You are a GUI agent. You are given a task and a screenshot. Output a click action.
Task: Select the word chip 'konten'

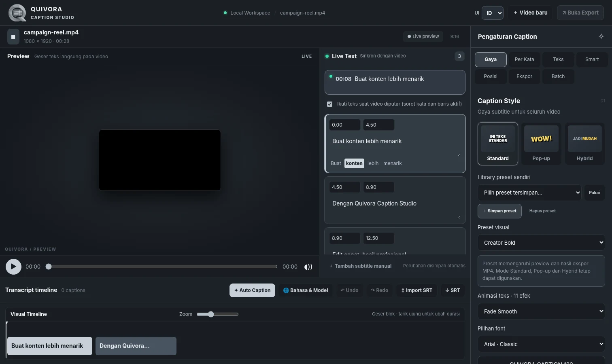point(354,163)
